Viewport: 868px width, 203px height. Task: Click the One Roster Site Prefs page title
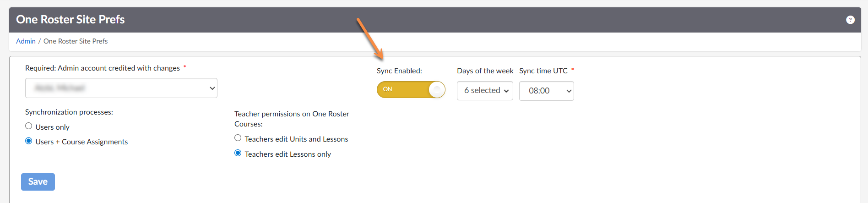pyautogui.click(x=71, y=20)
